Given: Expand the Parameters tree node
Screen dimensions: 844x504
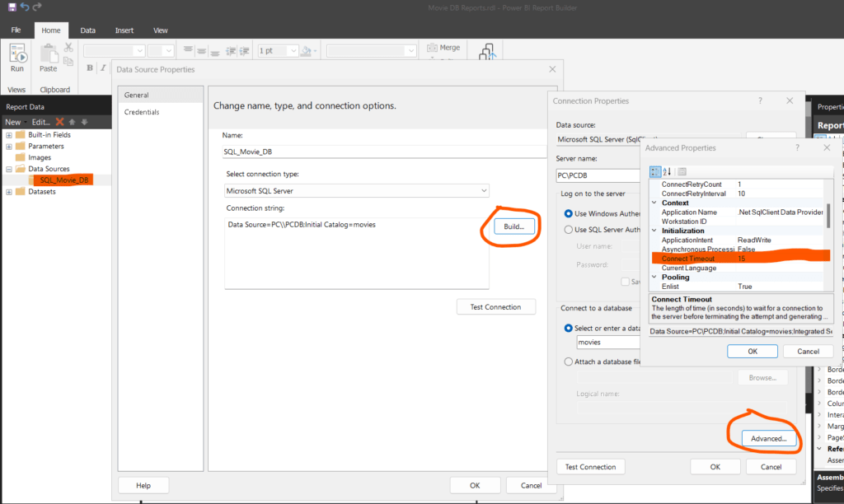Looking at the screenshot, I should (9, 147).
